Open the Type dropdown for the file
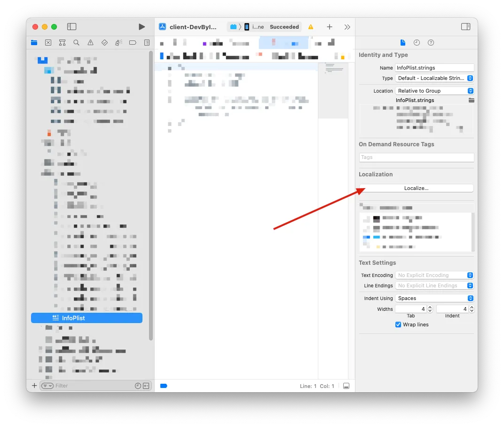The height and width of the screenshot is (427, 504). pyautogui.click(x=434, y=78)
